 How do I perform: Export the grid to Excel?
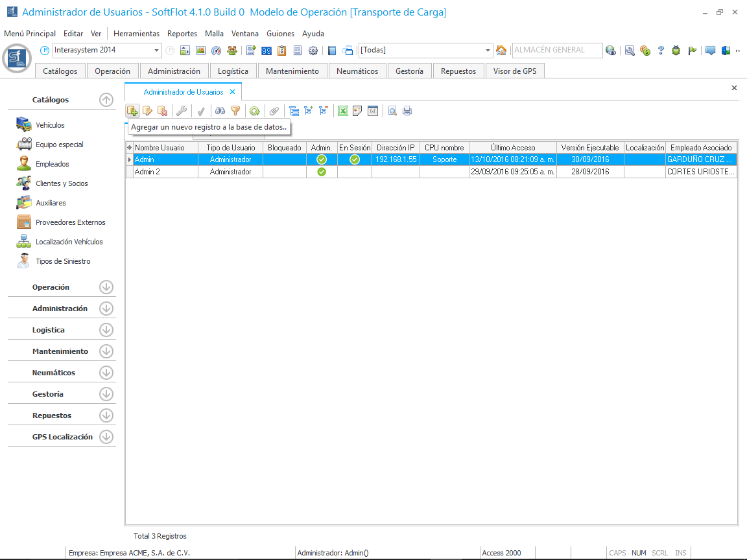(x=343, y=111)
